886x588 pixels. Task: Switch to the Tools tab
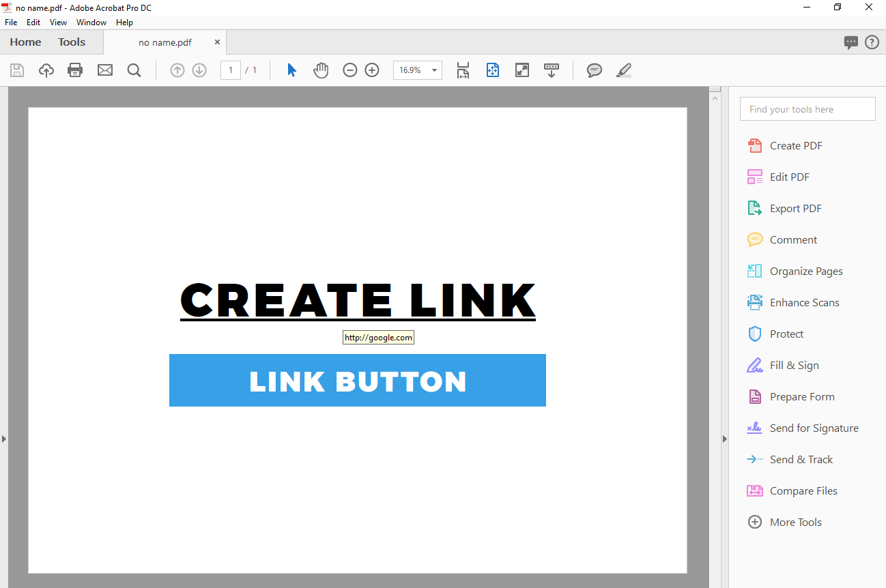[x=72, y=42]
